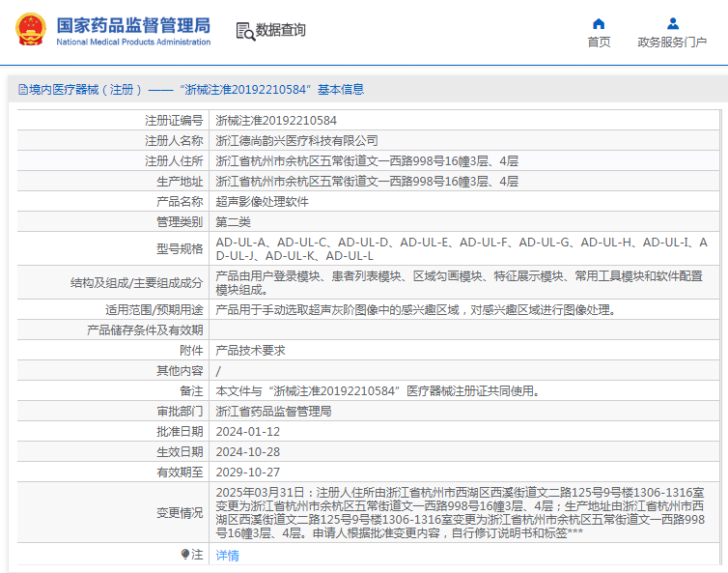This screenshot has height=573, width=728.
Task: Click the 附件 row label
Action: [191, 351]
